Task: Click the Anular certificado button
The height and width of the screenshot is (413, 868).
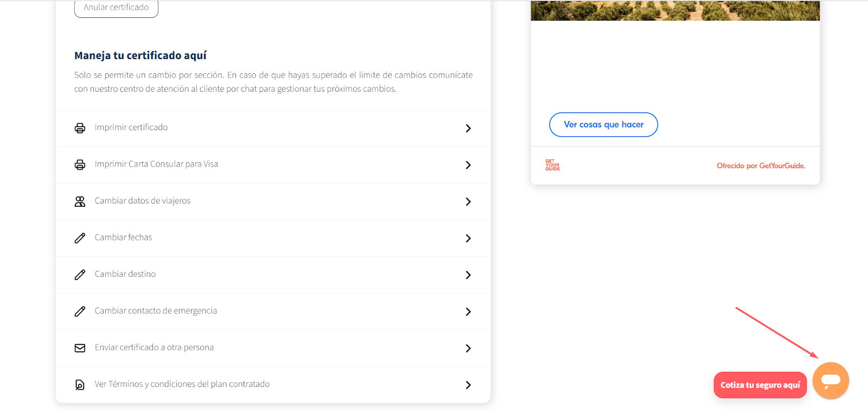Action: pos(116,8)
